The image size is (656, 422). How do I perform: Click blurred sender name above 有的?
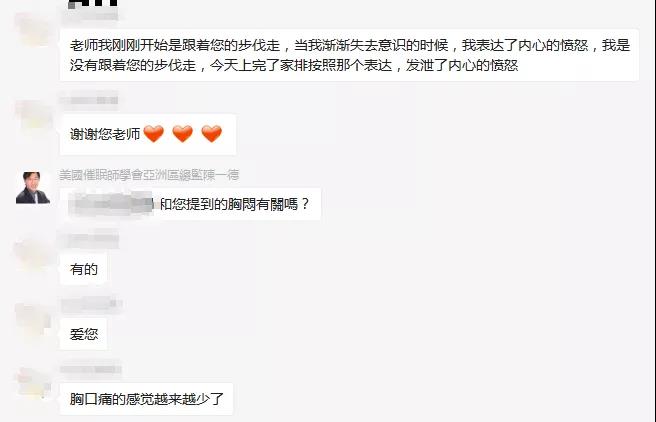(89, 241)
